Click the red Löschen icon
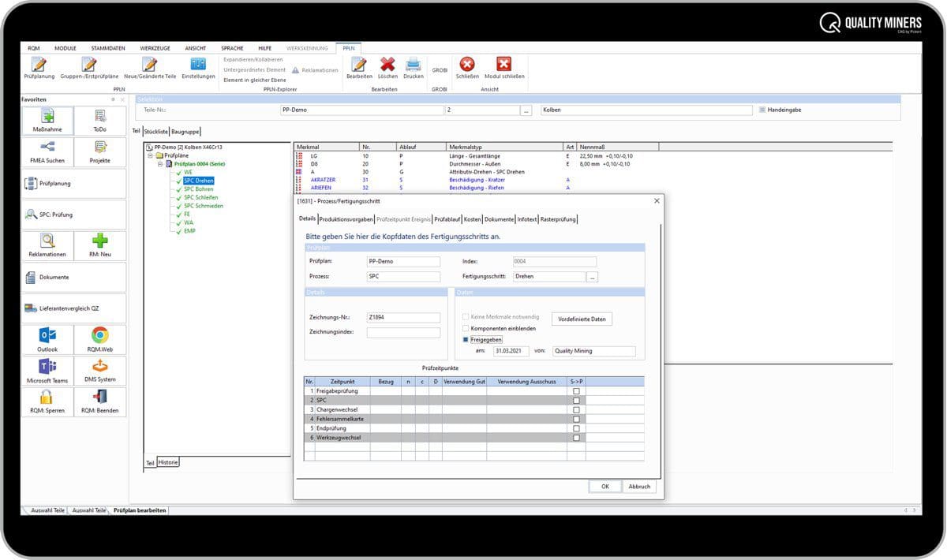 pyautogui.click(x=387, y=68)
